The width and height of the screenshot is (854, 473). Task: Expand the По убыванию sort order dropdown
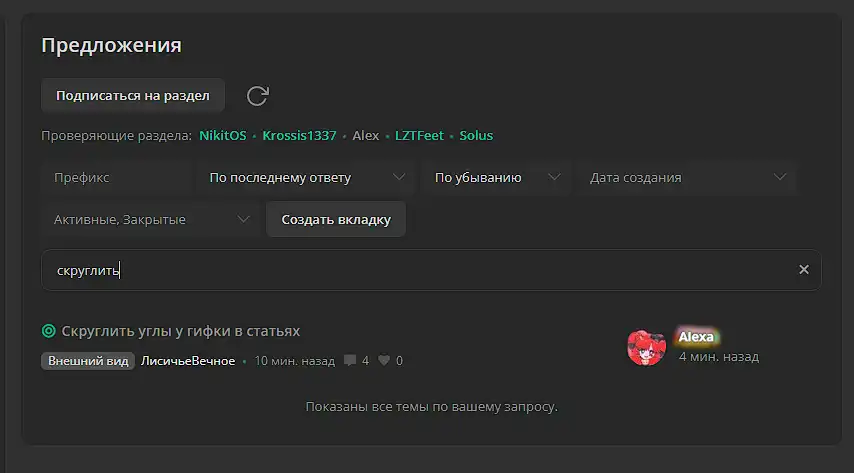pyautogui.click(x=496, y=178)
